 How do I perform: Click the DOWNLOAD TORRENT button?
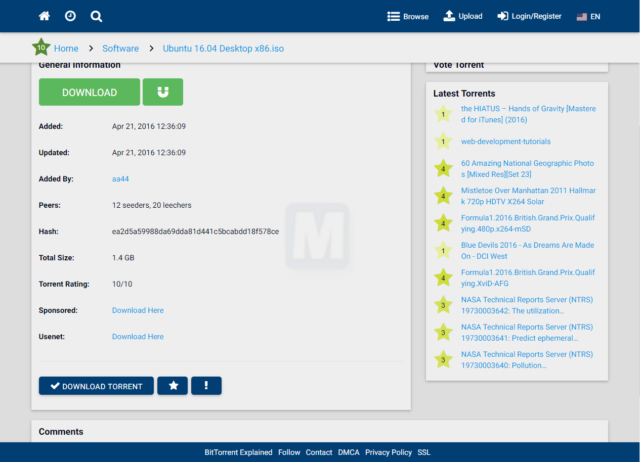point(96,386)
